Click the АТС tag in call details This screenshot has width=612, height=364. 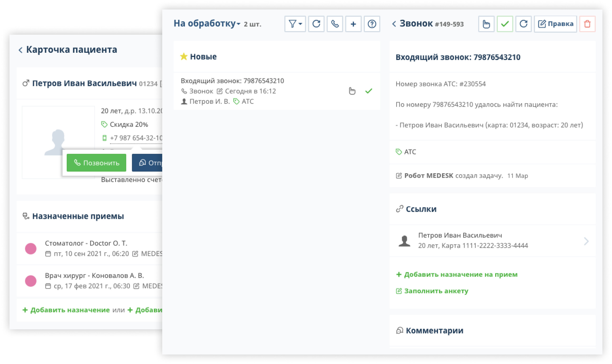click(x=406, y=152)
